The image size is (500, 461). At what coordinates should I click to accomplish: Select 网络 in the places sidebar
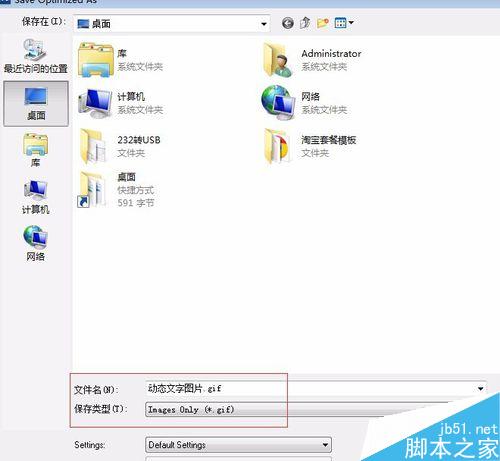coord(35,243)
